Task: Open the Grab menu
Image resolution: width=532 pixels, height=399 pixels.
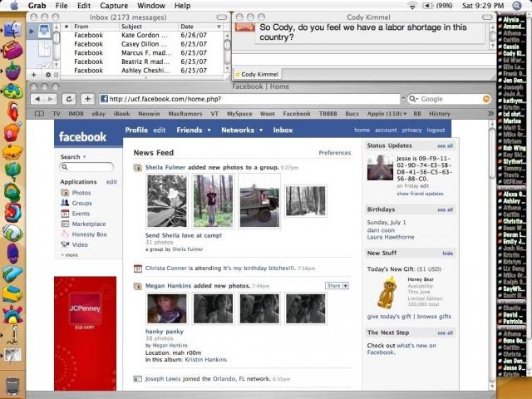Action: tap(37, 6)
